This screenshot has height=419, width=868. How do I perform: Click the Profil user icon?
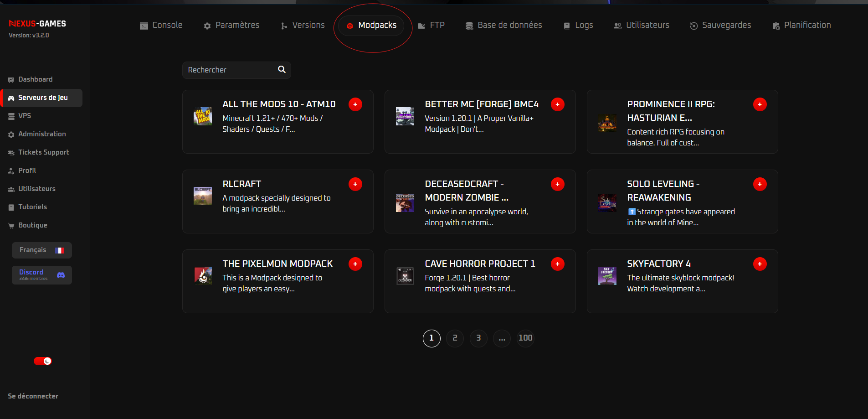pos(11,171)
